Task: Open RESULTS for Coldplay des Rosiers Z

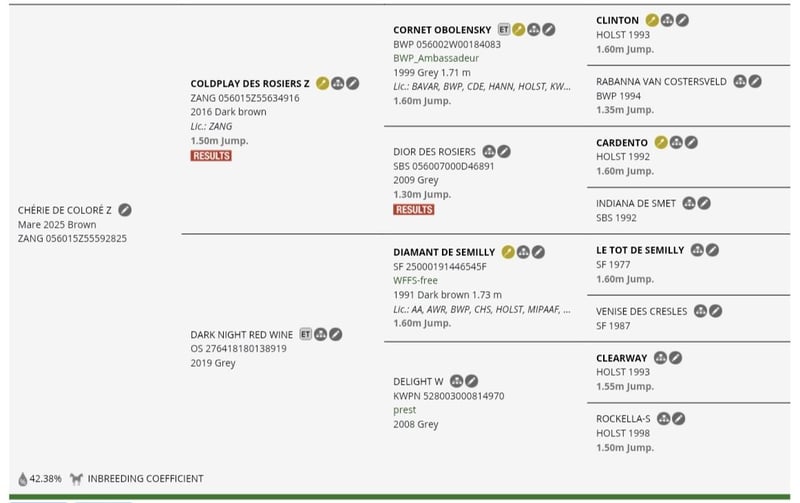Action: pos(211,156)
